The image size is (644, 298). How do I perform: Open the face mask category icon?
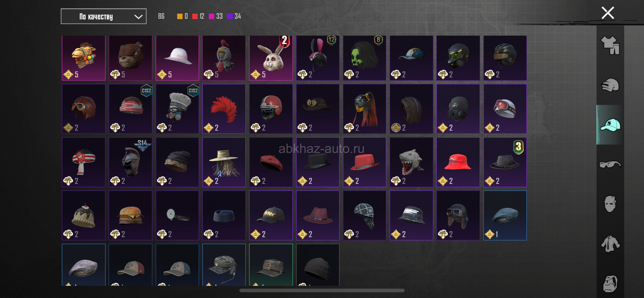[610, 204]
